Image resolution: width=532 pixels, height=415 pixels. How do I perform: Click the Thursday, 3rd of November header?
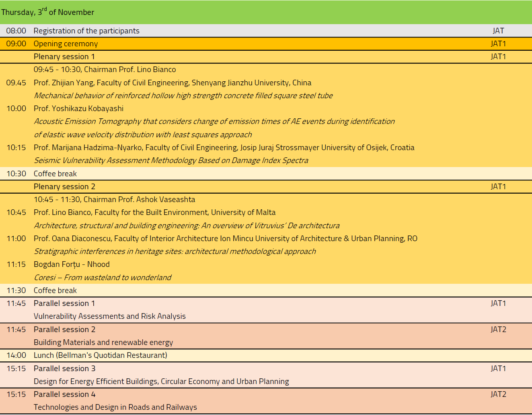click(x=47, y=12)
